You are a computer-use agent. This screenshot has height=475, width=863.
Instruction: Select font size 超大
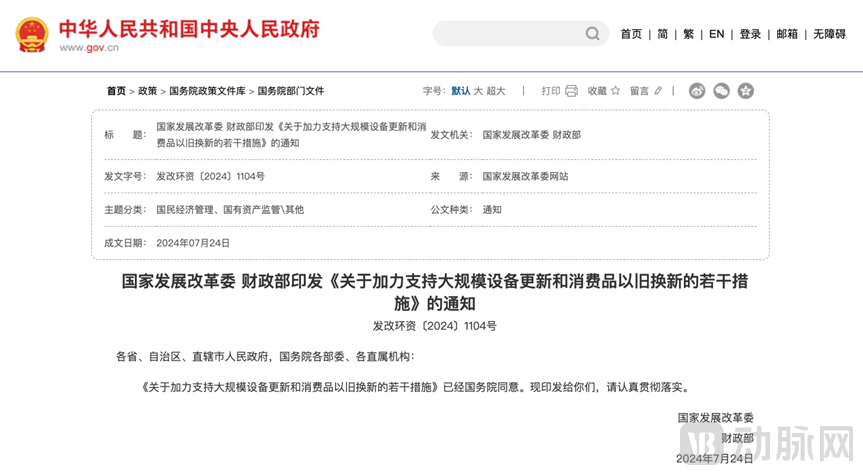[495, 91]
